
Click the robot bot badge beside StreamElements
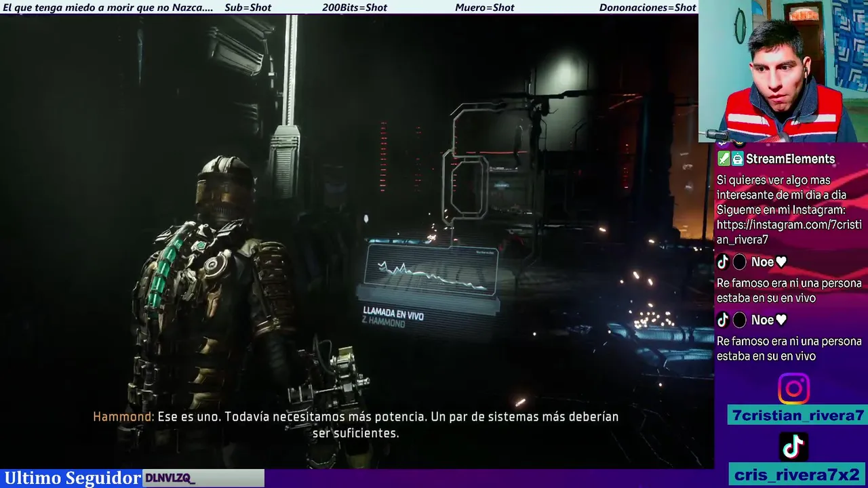click(x=737, y=159)
